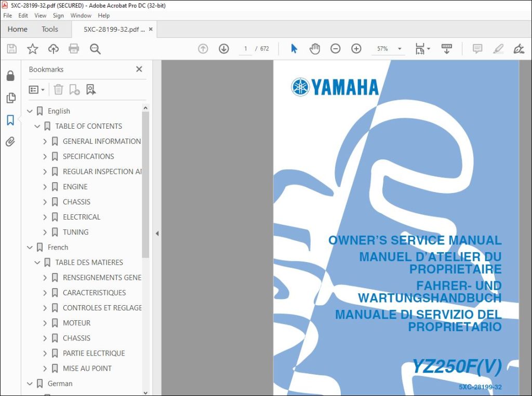
Task: Click bookmarks scrollbar up arrow
Action: [145, 108]
